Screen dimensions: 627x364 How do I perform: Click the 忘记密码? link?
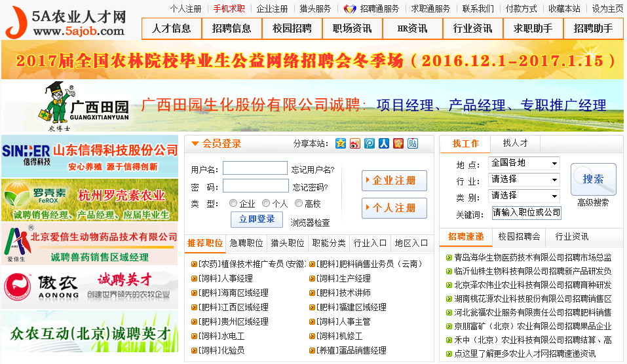coord(311,187)
